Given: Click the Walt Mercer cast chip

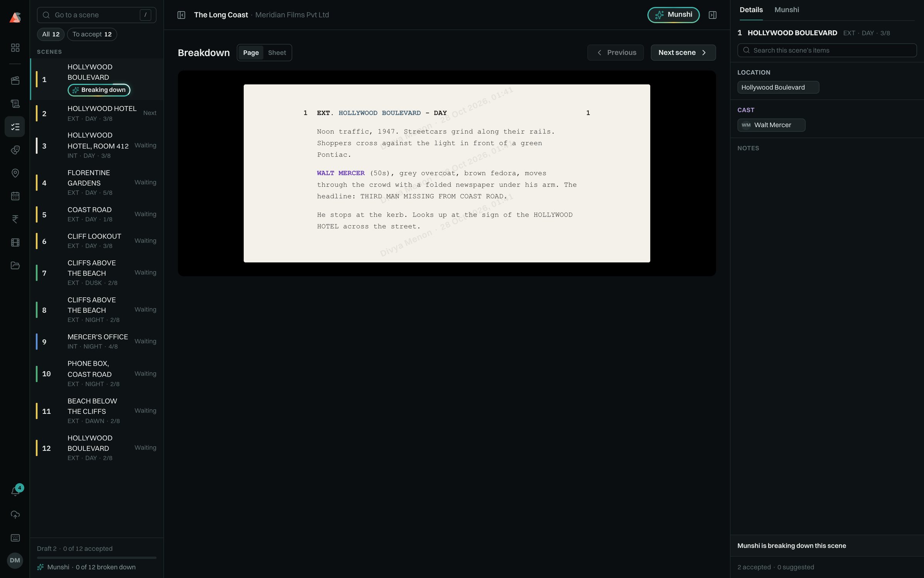Looking at the screenshot, I should click(771, 125).
